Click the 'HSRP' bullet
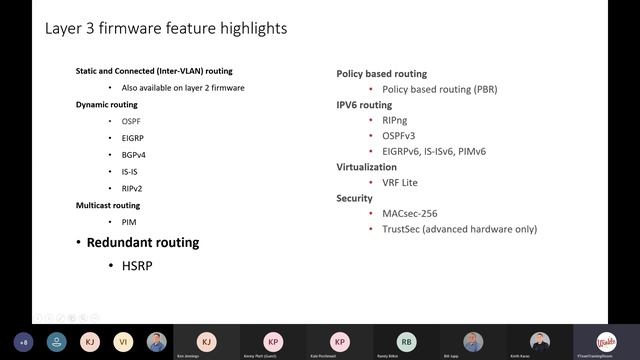640x360 pixels. pyautogui.click(x=137, y=266)
